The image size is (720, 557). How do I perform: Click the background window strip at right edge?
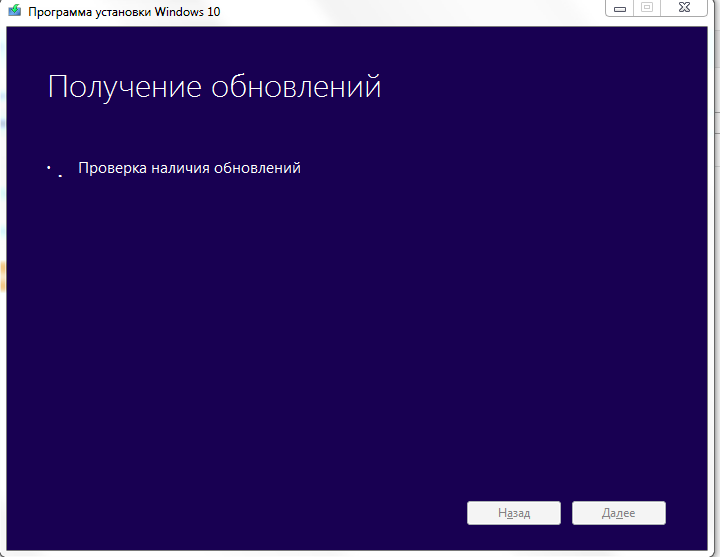coord(714,300)
